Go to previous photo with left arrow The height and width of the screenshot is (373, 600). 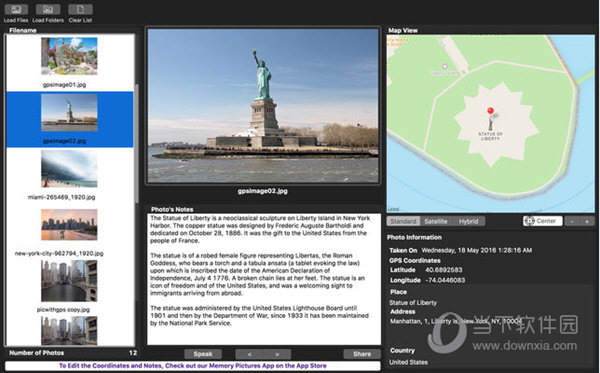point(249,354)
